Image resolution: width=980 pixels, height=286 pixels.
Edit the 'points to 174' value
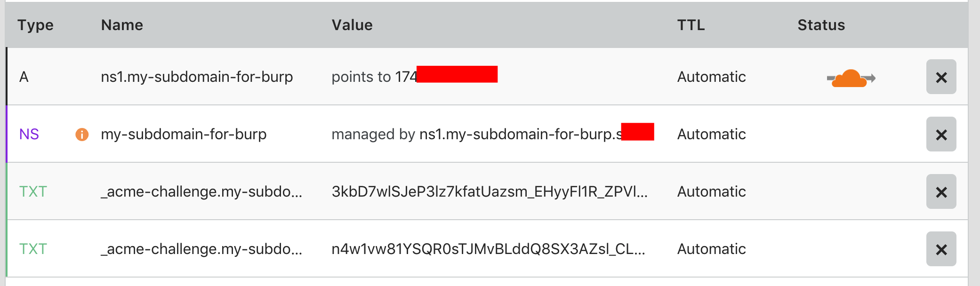tap(414, 76)
